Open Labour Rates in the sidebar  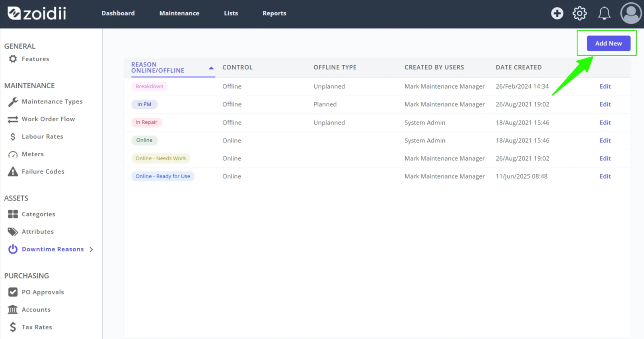click(x=43, y=136)
